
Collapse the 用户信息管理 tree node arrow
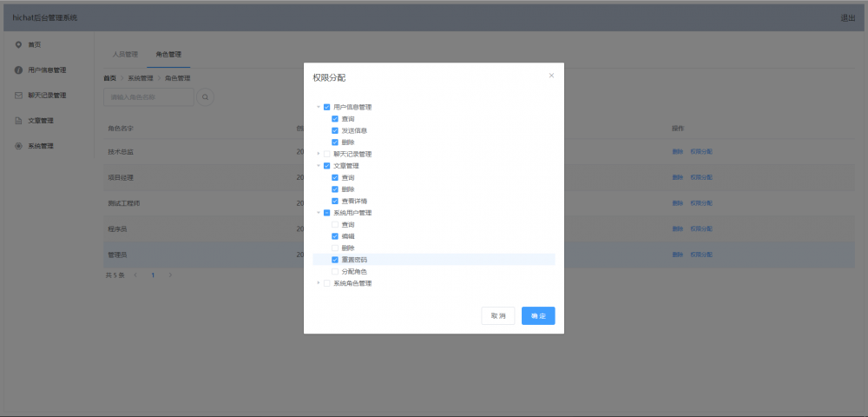point(319,107)
